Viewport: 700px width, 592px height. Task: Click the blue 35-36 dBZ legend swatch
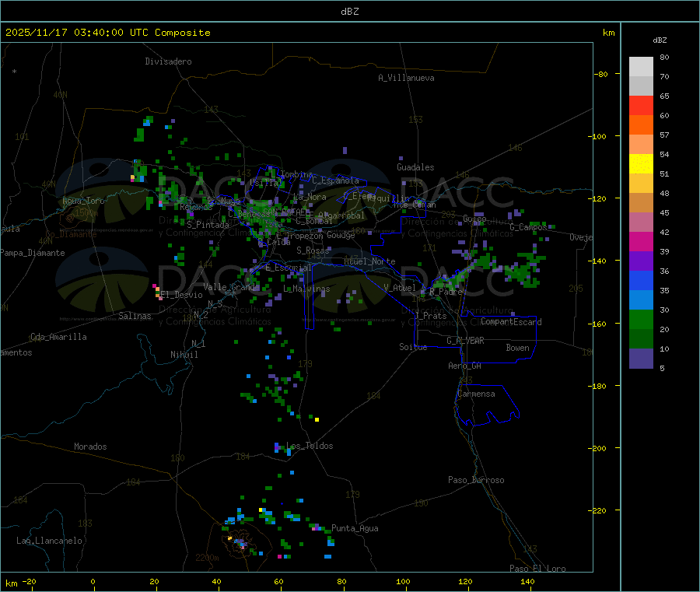click(x=641, y=280)
